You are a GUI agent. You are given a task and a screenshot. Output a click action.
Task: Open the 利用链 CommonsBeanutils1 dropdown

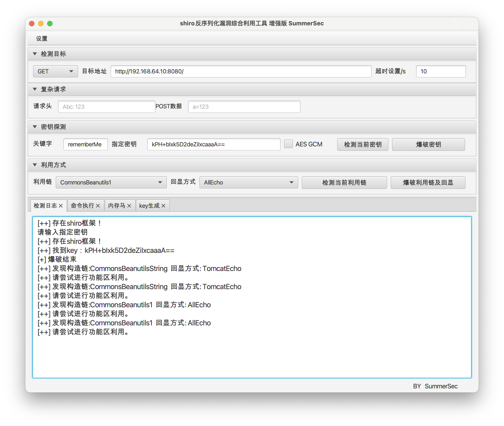111,183
